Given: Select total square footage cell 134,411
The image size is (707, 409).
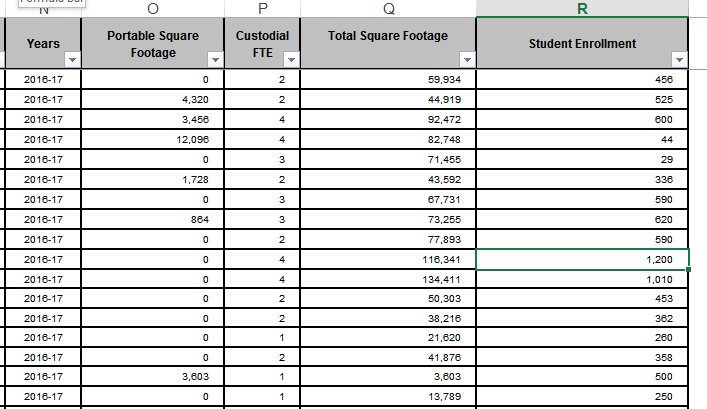Looking at the screenshot, I should click(x=388, y=280).
